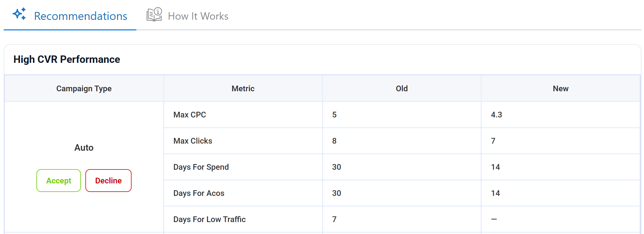Viewport: 644px width, 234px height.
Task: Click the New column header
Action: [560, 88]
